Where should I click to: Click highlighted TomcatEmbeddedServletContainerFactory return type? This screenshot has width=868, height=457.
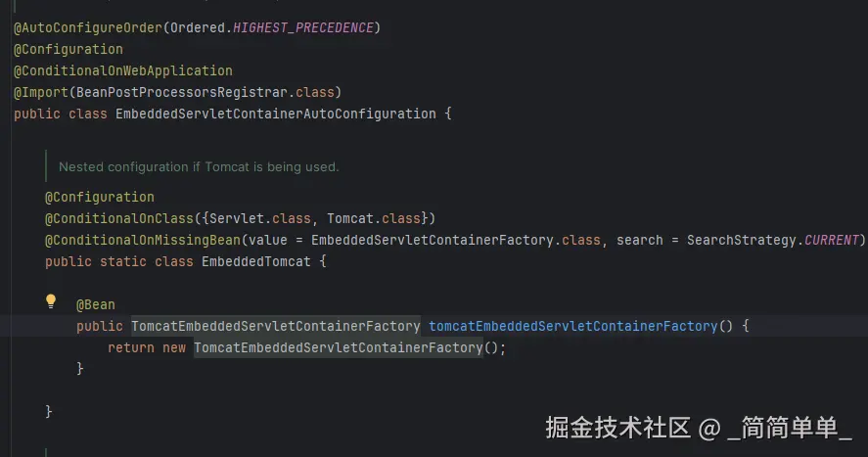point(275,326)
